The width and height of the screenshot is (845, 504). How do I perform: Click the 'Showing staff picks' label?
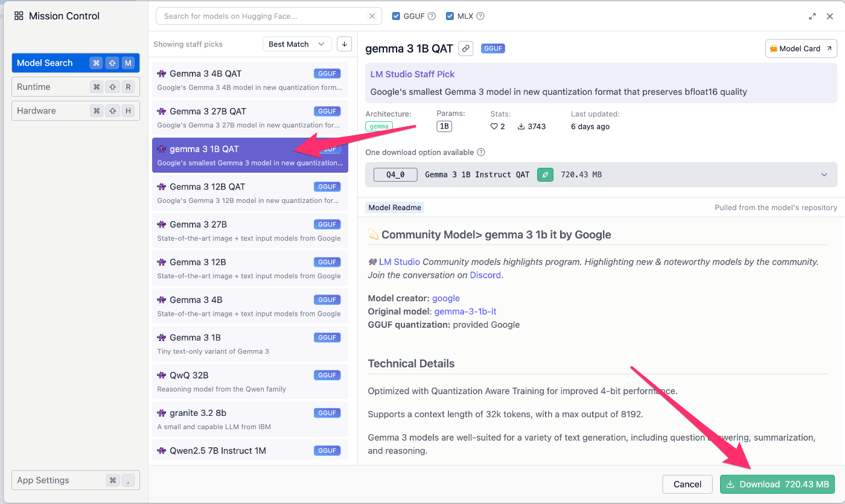[188, 44]
